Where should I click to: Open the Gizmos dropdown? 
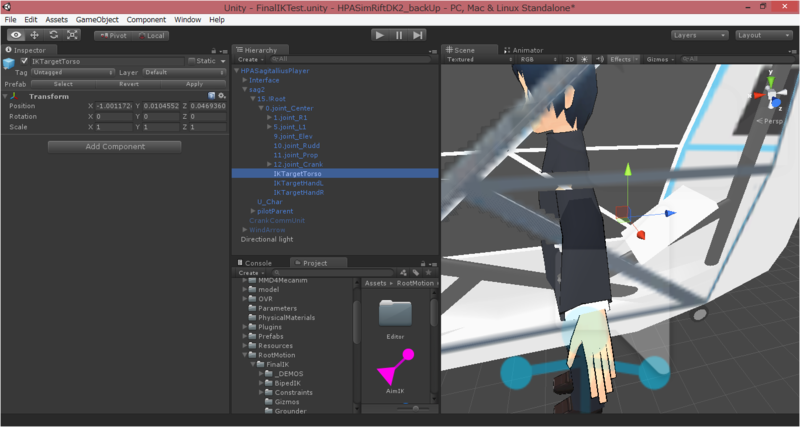pyautogui.click(x=660, y=59)
